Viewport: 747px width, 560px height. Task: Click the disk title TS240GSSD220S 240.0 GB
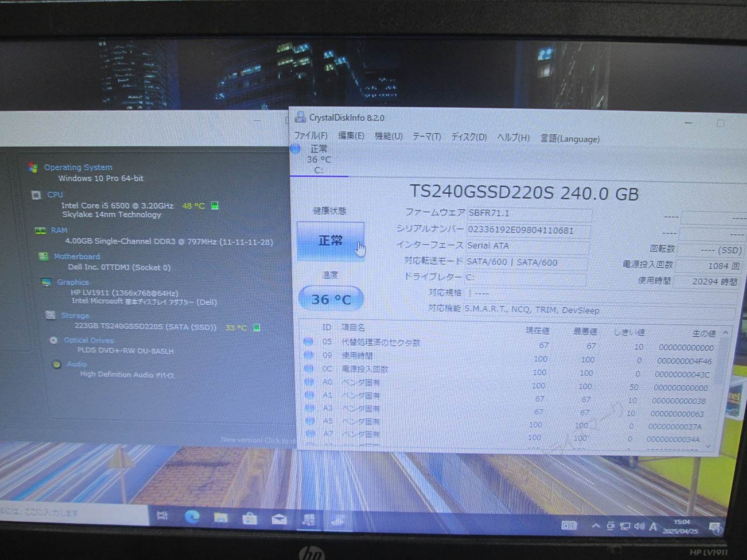click(x=524, y=193)
